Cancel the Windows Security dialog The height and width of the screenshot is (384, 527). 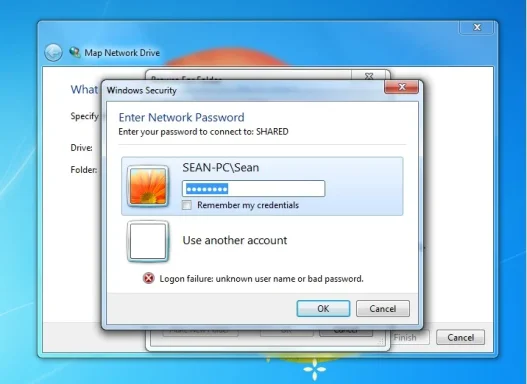[383, 308]
